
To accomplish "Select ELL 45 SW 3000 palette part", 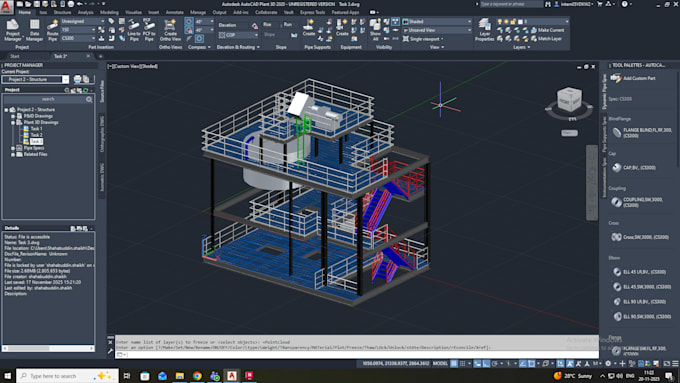I will tap(642, 287).
